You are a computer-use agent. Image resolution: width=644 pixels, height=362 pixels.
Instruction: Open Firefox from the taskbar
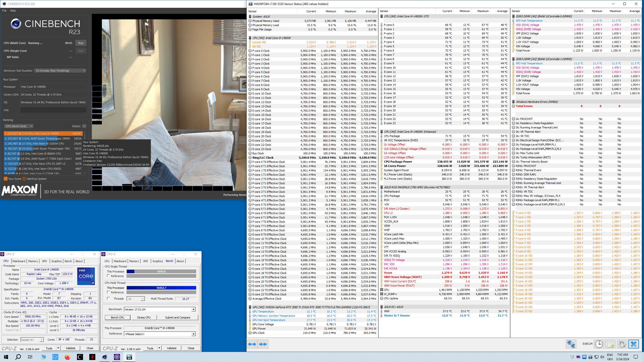pos(67,357)
